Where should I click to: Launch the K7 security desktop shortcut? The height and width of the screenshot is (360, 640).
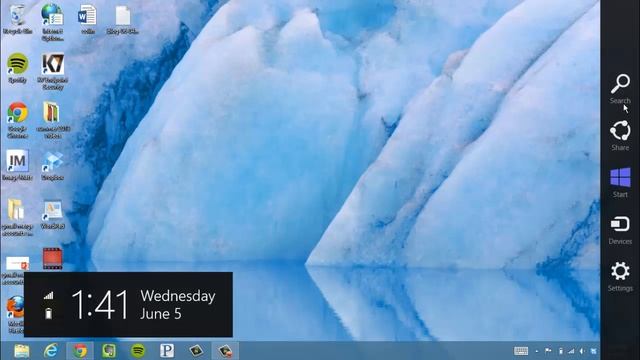click(53, 71)
